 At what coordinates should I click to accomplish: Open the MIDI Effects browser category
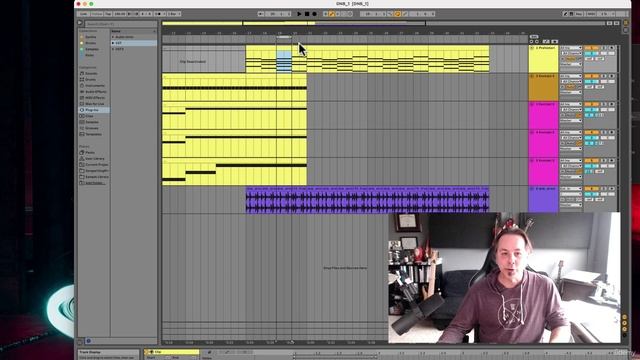click(95, 98)
